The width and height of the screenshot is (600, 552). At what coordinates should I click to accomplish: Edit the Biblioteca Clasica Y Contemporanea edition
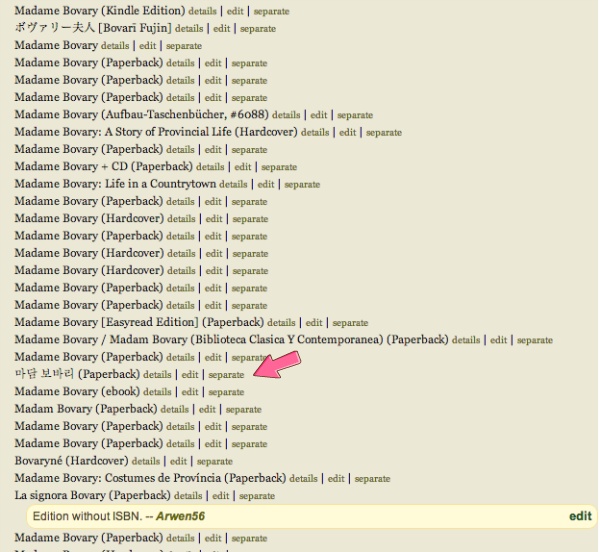pyautogui.click(x=499, y=340)
